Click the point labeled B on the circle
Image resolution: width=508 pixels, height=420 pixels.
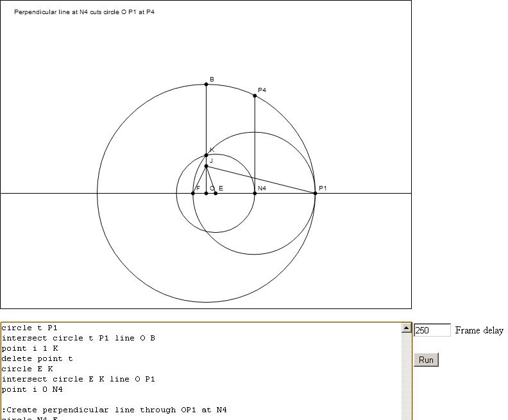pyautogui.click(x=206, y=84)
